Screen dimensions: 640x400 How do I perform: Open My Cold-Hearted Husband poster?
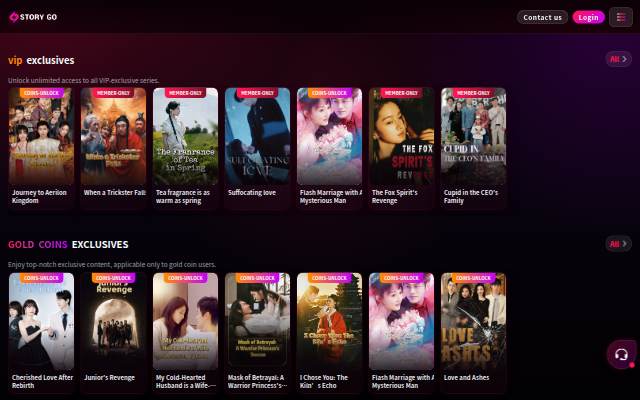185,321
